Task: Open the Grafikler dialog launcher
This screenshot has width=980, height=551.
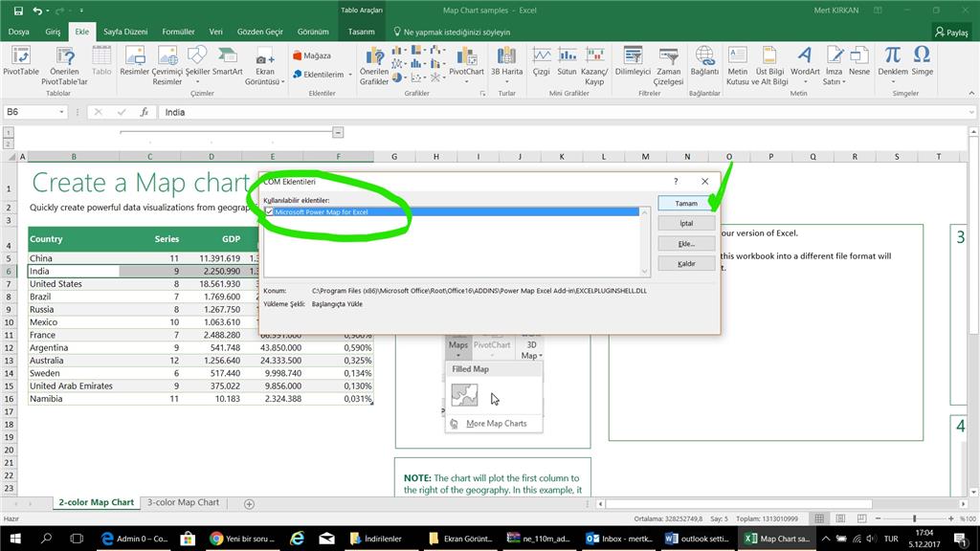Action: tap(482, 93)
